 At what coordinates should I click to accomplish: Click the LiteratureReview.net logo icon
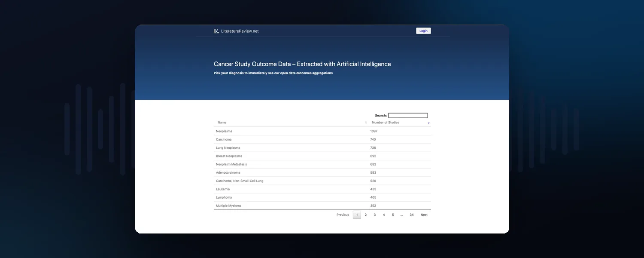(x=216, y=31)
